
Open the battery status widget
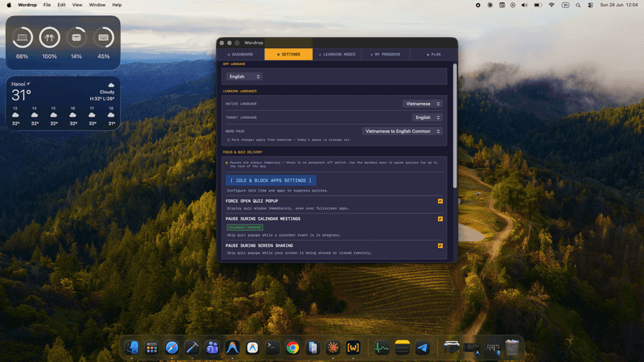pyautogui.click(x=63, y=43)
